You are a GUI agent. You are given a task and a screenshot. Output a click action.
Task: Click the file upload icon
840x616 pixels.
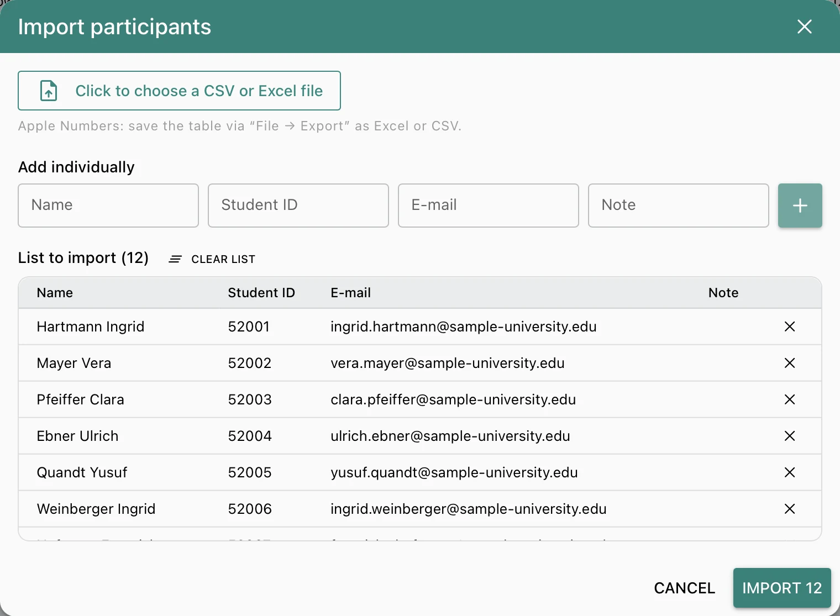tap(49, 91)
